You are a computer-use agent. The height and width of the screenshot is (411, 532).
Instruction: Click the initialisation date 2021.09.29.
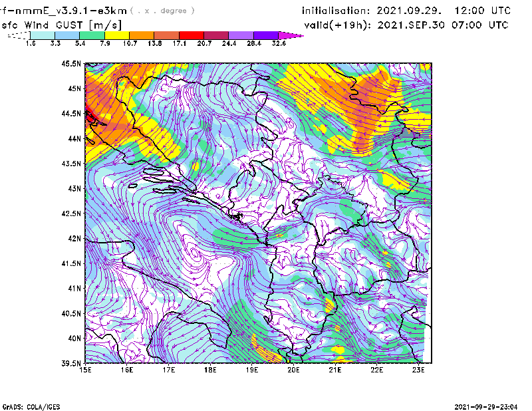coord(409,11)
